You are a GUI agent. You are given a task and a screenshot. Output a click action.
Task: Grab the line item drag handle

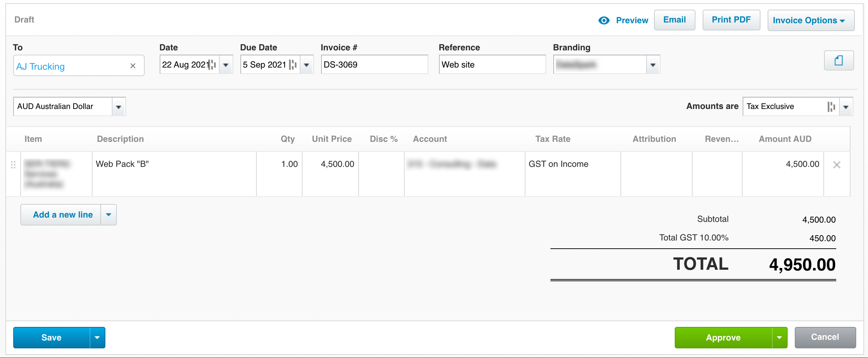pos(13,165)
